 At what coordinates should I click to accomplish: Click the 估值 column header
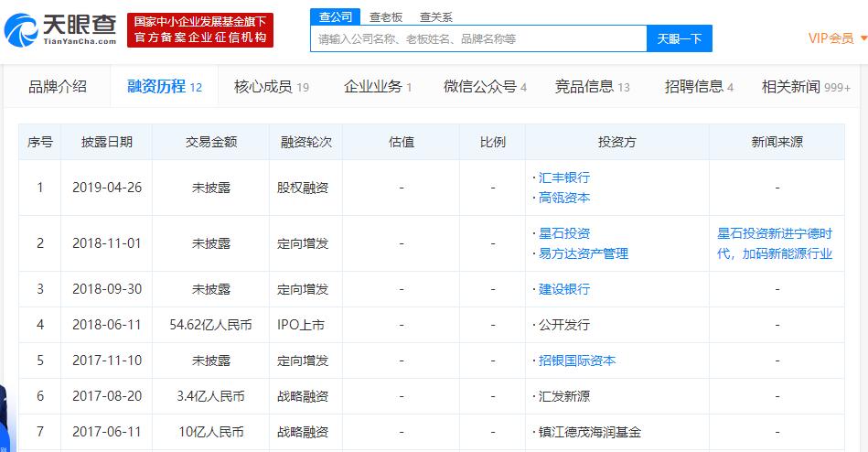[402, 143]
